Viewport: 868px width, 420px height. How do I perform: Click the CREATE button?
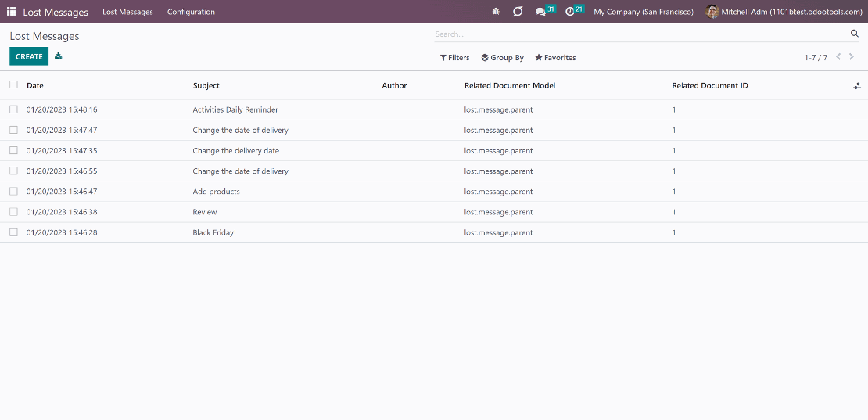tap(29, 56)
